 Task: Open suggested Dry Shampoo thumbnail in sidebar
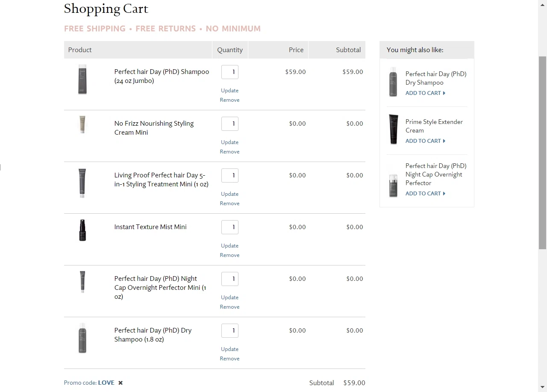pyautogui.click(x=393, y=82)
